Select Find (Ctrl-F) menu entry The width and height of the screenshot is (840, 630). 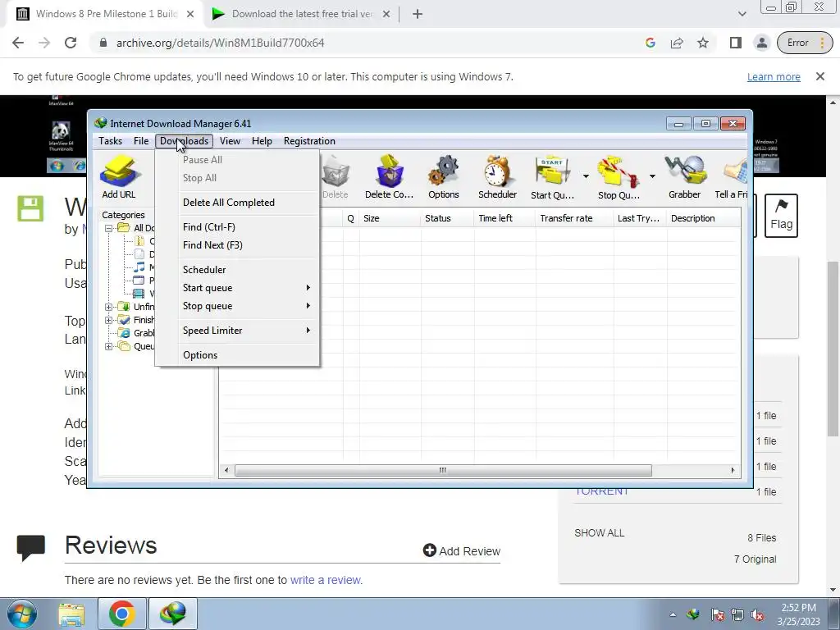237,227
